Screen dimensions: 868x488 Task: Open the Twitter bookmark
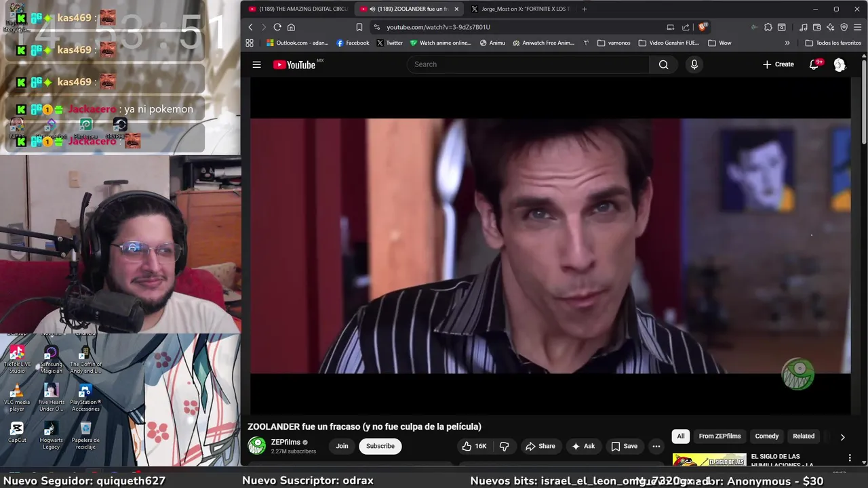point(390,43)
